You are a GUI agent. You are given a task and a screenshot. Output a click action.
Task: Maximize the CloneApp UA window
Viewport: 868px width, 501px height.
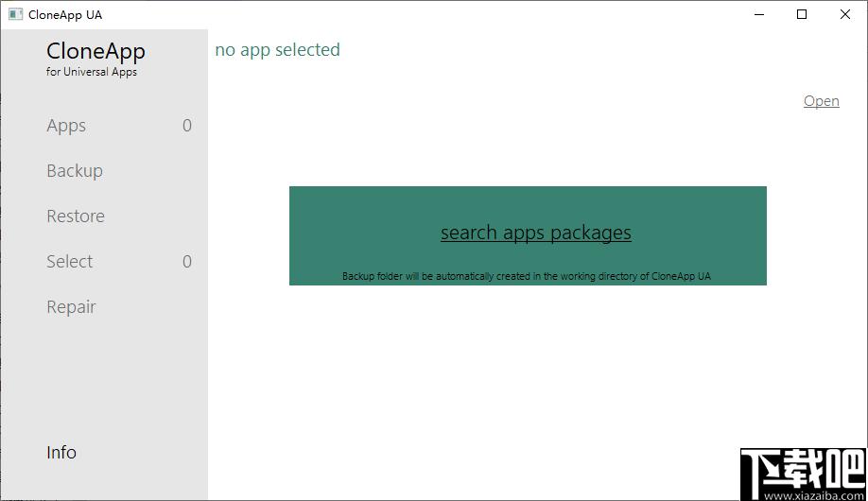point(802,14)
